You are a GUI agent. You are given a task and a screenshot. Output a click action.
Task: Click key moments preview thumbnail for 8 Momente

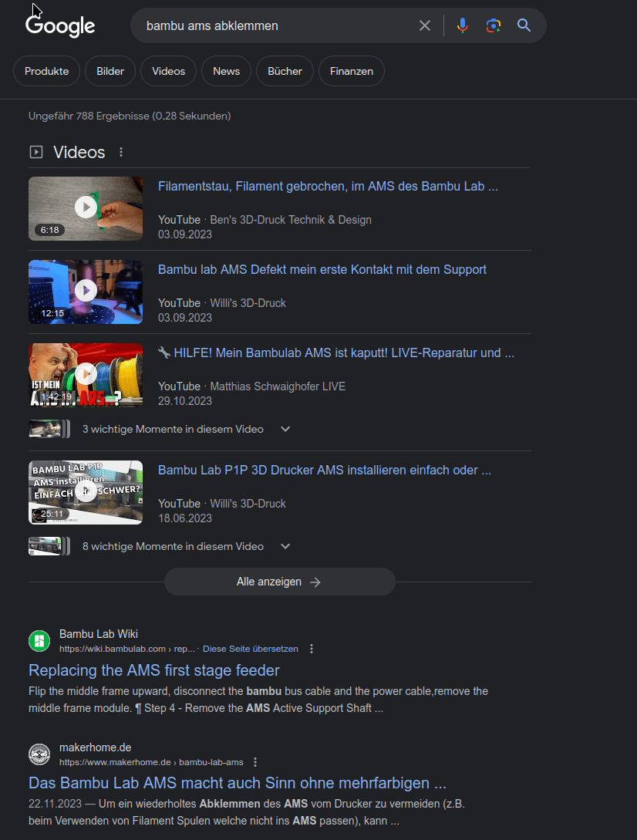click(x=49, y=546)
